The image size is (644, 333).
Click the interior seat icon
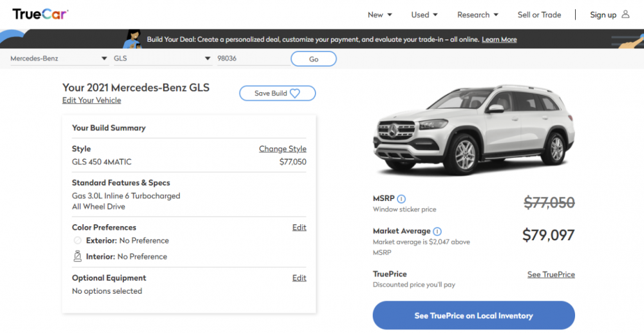78,256
